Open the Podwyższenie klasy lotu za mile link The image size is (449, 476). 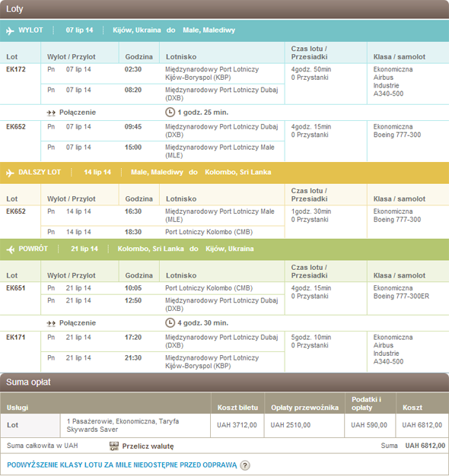(122, 465)
